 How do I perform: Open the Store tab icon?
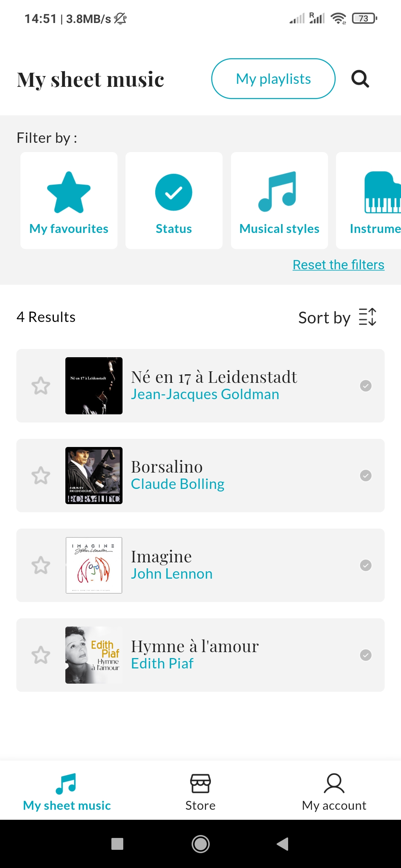click(200, 783)
